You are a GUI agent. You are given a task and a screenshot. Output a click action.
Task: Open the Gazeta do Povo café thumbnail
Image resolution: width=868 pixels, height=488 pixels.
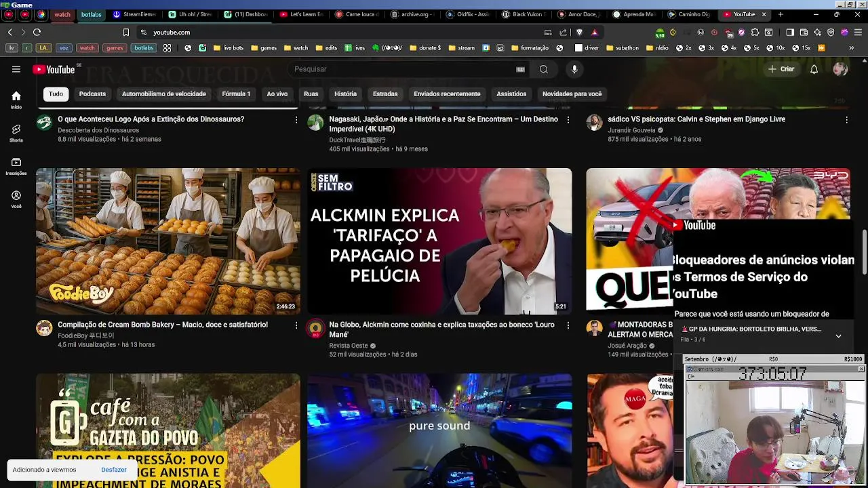point(167,431)
